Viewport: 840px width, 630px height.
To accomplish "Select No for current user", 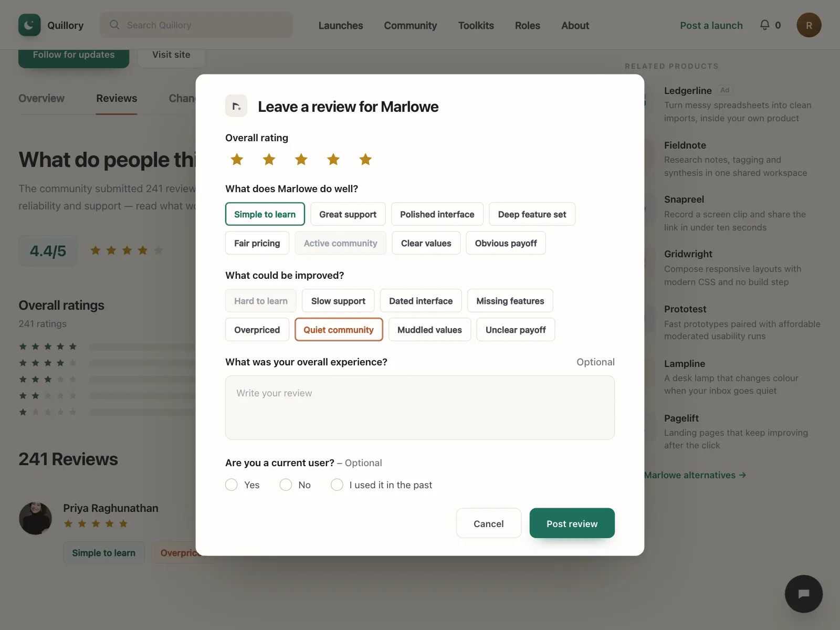I will click(286, 485).
